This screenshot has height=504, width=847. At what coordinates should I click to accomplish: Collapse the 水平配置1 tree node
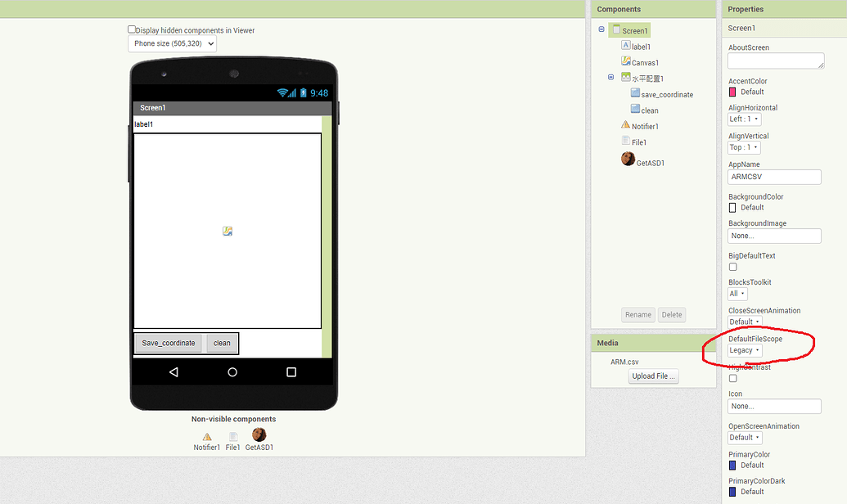pos(610,77)
